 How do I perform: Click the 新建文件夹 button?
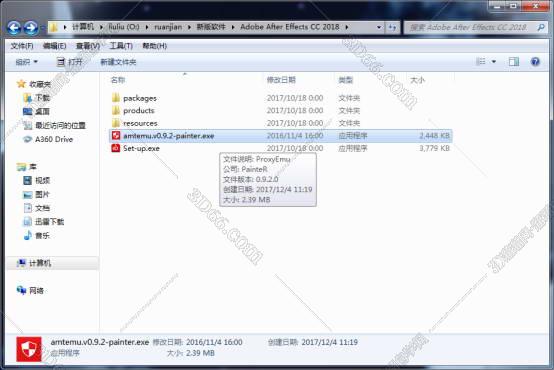(x=118, y=62)
